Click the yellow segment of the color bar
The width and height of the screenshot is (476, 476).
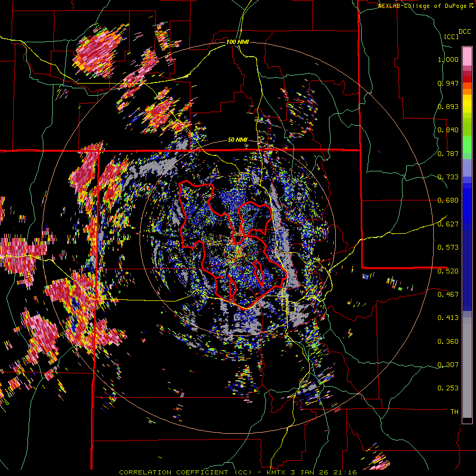point(467,104)
